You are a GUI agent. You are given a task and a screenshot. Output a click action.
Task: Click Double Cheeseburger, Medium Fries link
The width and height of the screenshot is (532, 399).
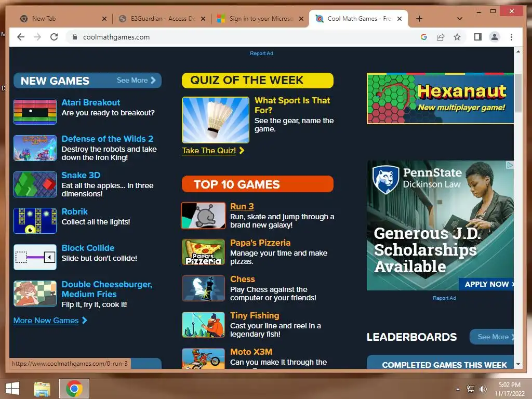pyautogui.click(x=107, y=289)
